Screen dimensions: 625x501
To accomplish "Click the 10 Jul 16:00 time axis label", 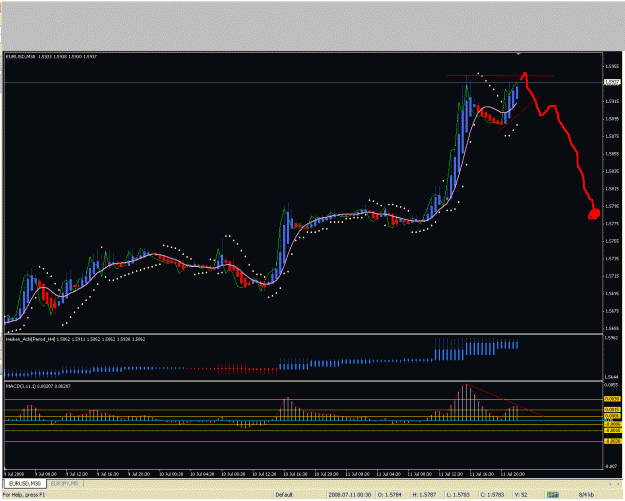I will click(x=295, y=474).
